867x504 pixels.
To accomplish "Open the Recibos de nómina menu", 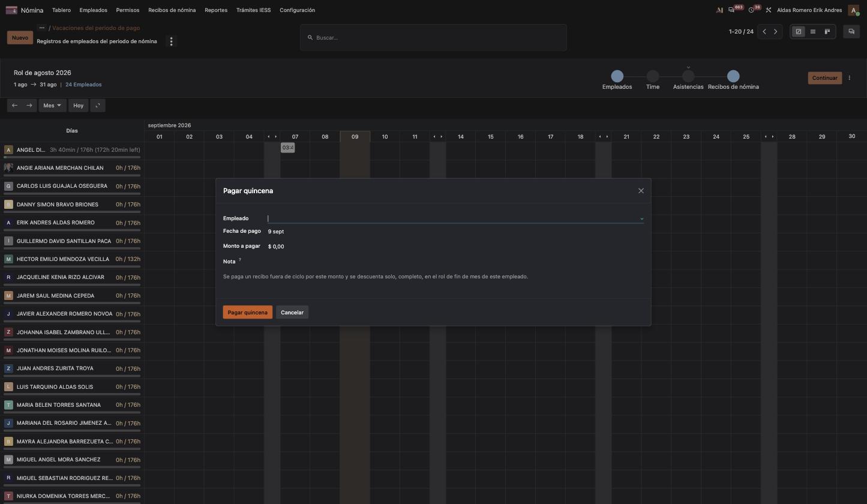I will pyautogui.click(x=172, y=10).
